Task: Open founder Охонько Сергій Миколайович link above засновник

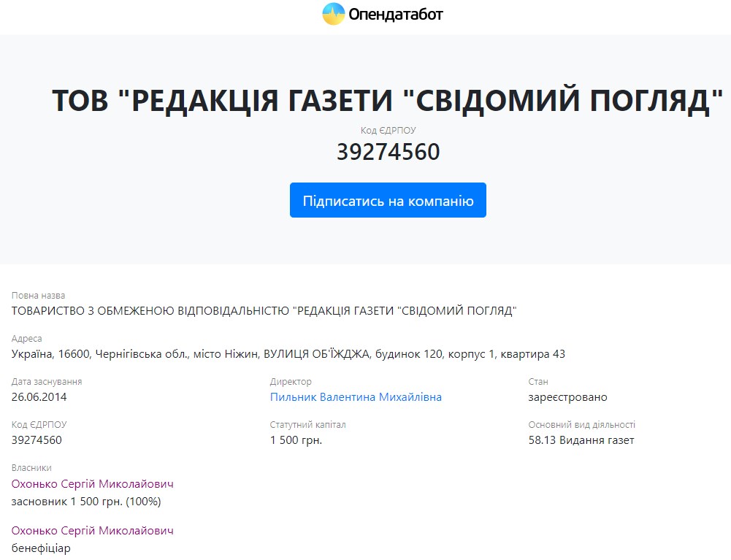Action: [93, 484]
